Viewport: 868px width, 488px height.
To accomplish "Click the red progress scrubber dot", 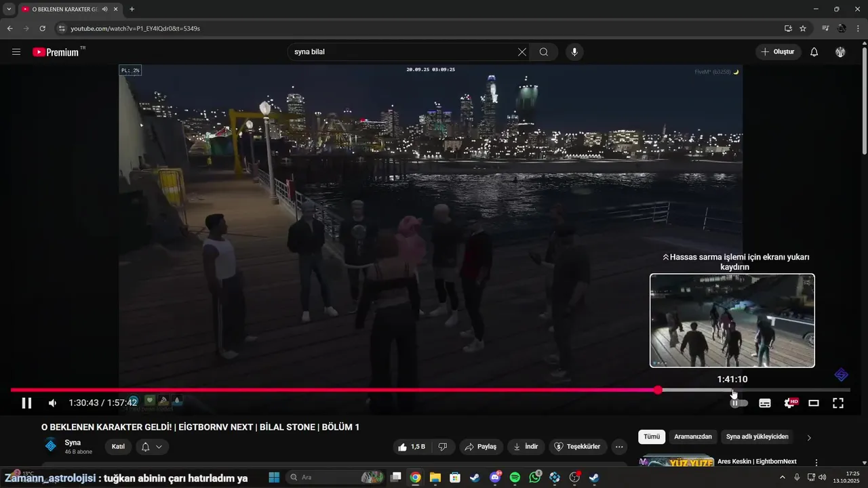I will coord(658,390).
